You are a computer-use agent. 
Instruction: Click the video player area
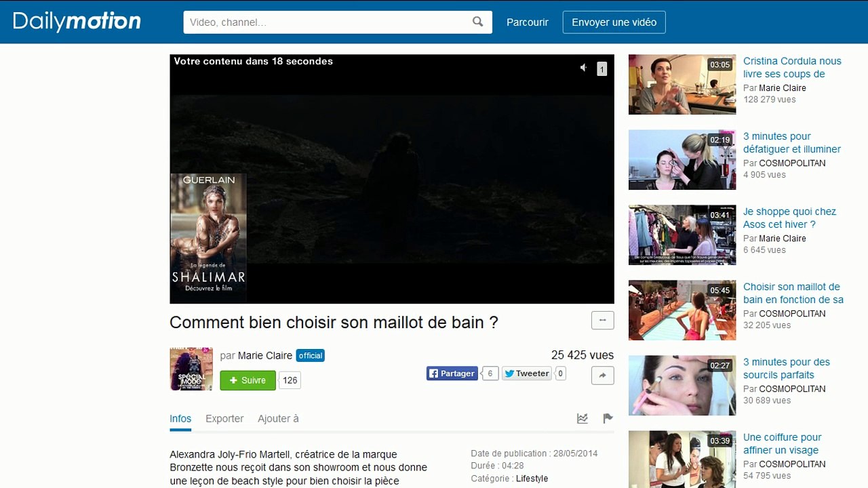pos(392,179)
